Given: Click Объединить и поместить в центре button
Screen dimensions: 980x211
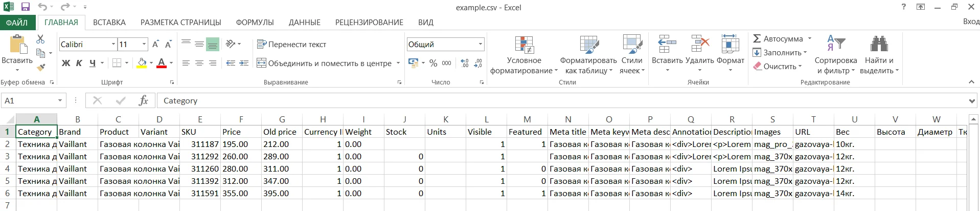Looking at the screenshot, I should coord(324,63).
